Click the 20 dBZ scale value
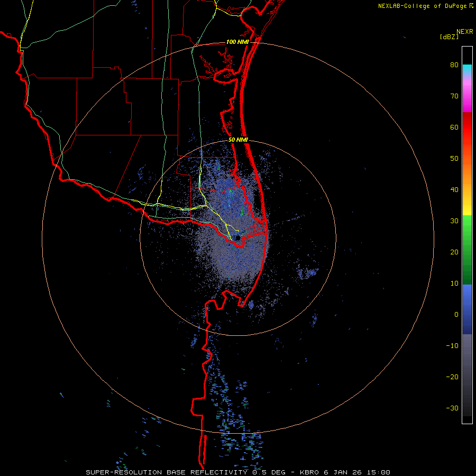 point(454,252)
